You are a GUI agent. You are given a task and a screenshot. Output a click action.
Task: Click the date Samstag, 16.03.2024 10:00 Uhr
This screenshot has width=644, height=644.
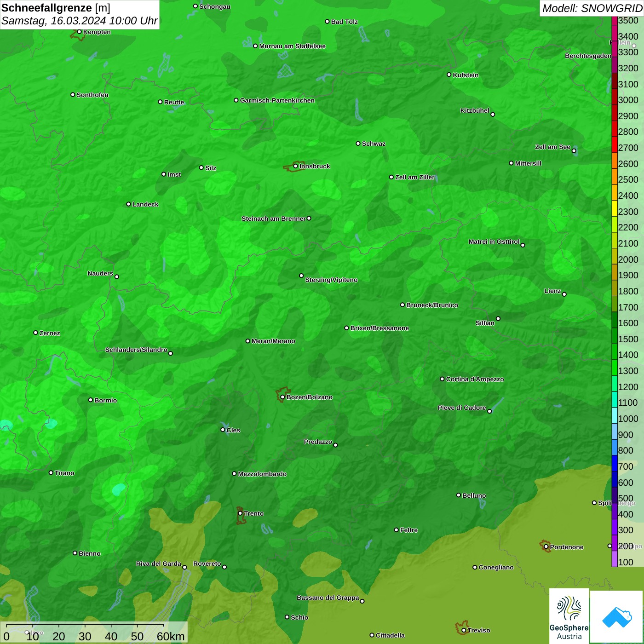coord(79,21)
